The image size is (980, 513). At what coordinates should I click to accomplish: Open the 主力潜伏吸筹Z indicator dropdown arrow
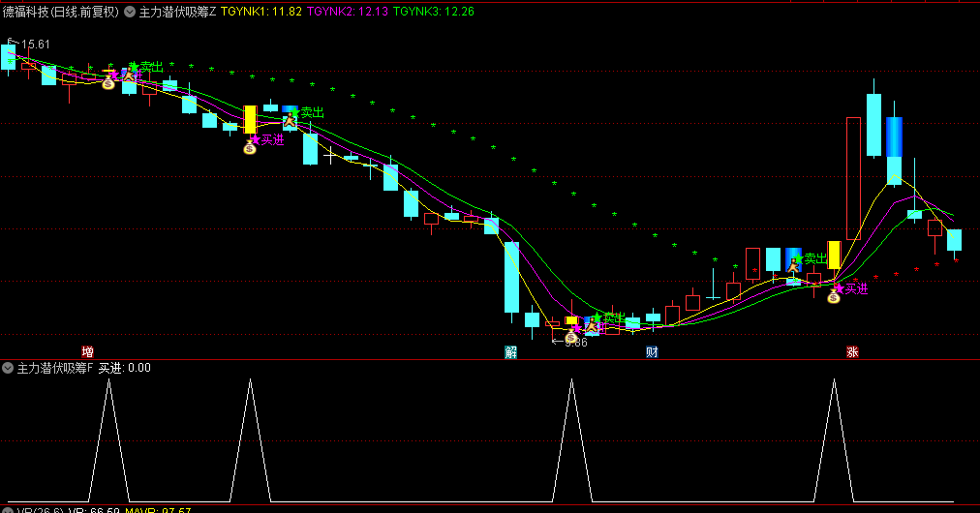130,12
